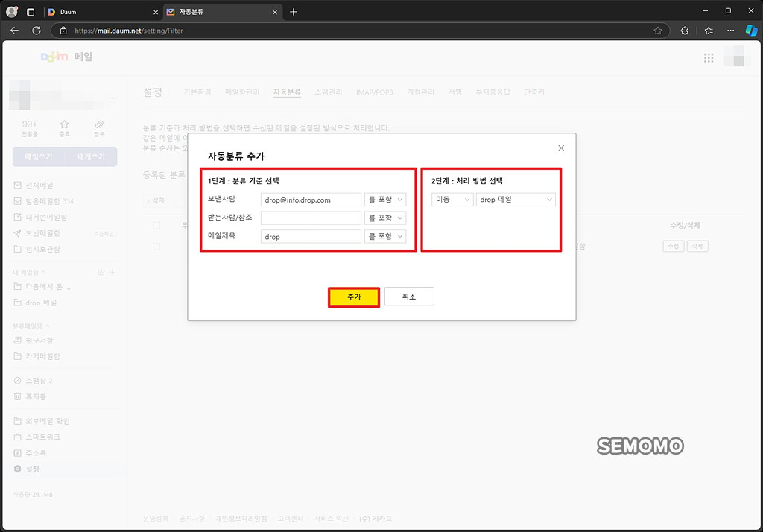Viewport: 763px width, 532px height.
Task: Open 받는사람/참조 를 포함 dropdown
Action: [x=385, y=218]
